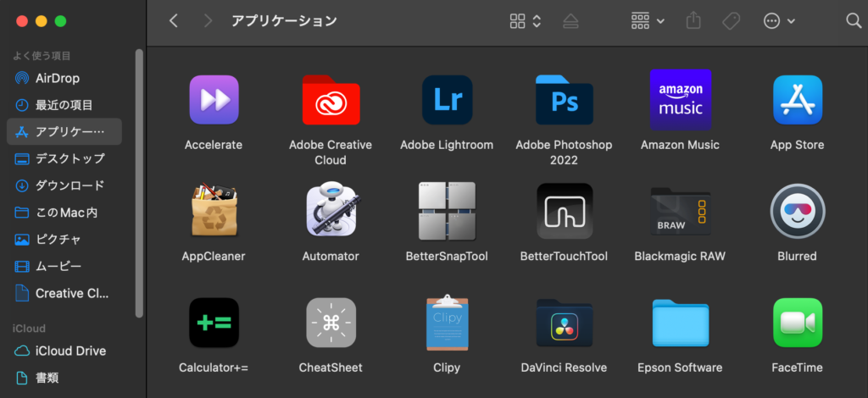The height and width of the screenshot is (398, 868).
Task: Click the Blurred label text
Action: [798, 257]
